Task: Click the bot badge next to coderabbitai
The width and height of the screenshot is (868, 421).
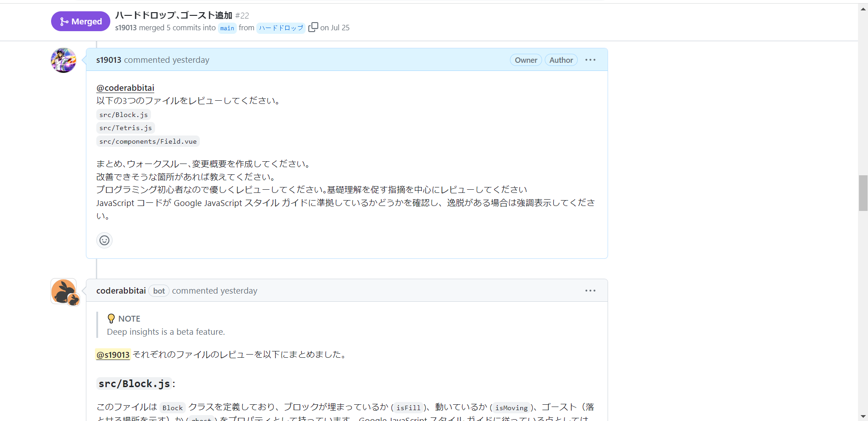Action: click(x=159, y=290)
